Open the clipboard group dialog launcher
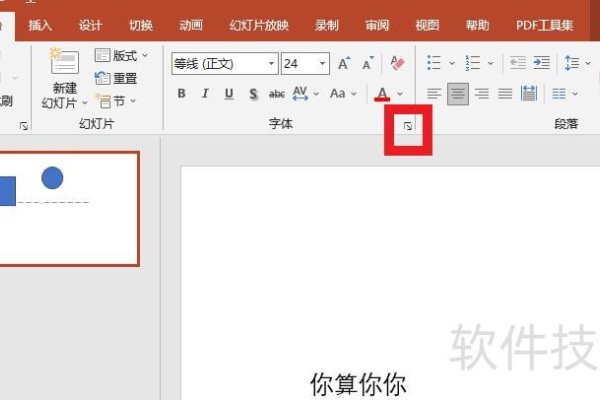 click(x=24, y=126)
